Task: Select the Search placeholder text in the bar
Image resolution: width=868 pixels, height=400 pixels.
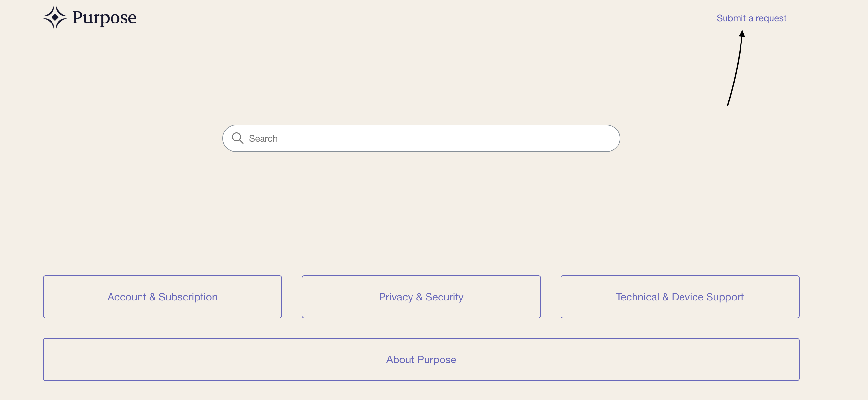Action: click(x=263, y=138)
